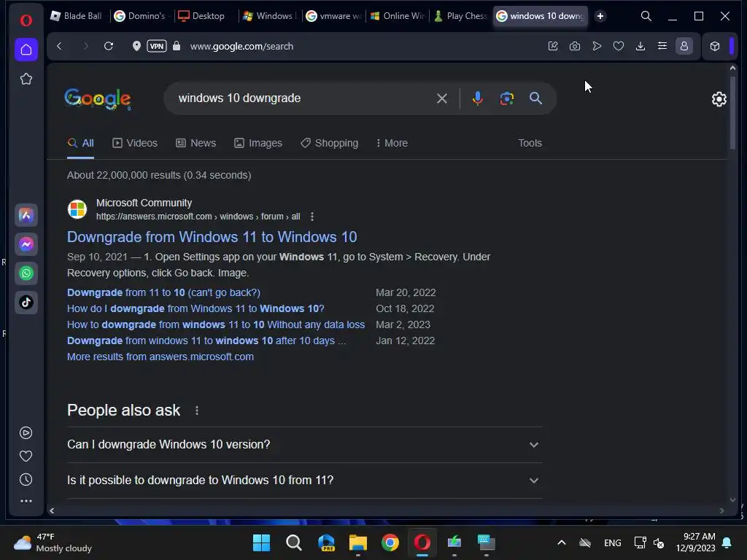This screenshot has width=747, height=560.
Task: Open 'How do I downgrade from Windows 11' link
Action: 196,308
